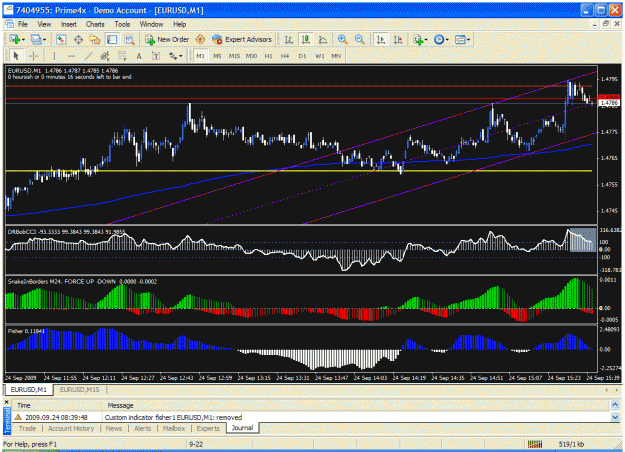The image size is (625, 452).
Task: Switch to the MN timeframe
Action: [336, 56]
